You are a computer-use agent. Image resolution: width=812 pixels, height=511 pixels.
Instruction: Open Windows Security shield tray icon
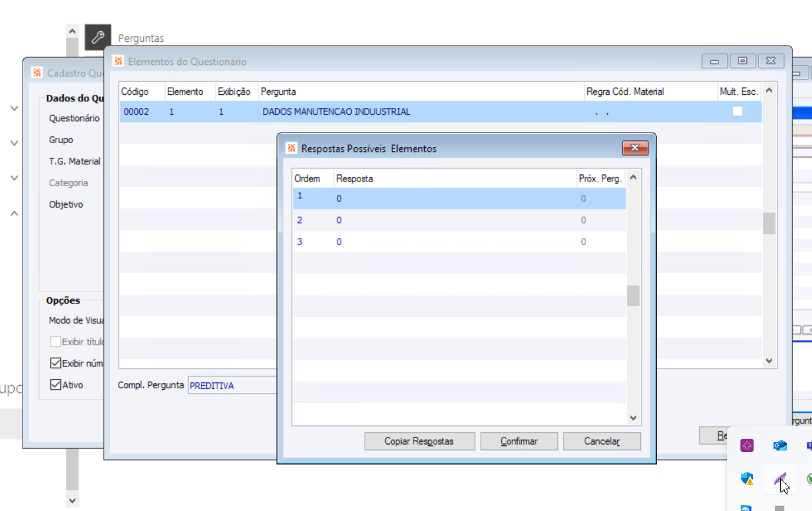pos(747,478)
